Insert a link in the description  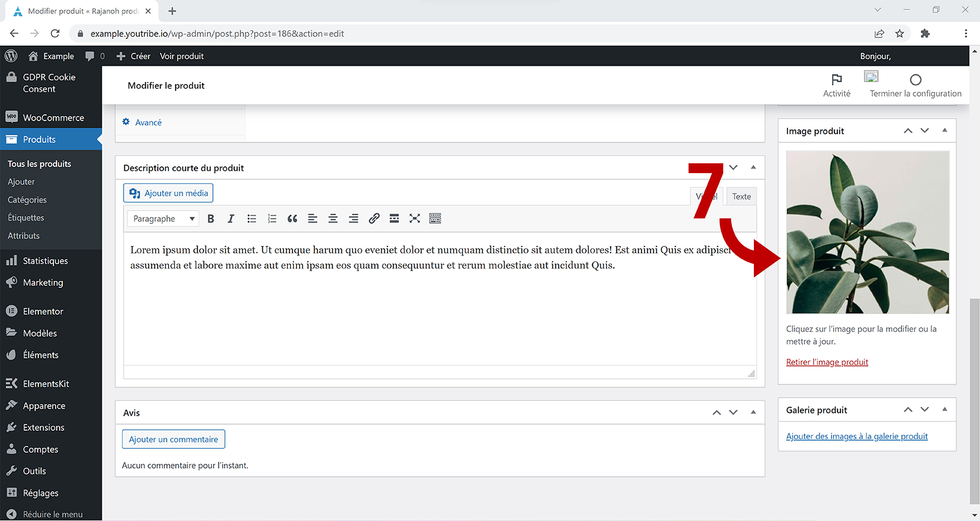point(374,218)
